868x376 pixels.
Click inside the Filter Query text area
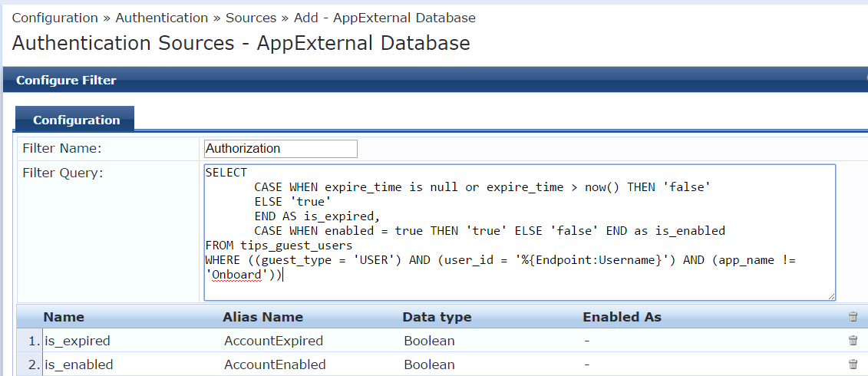[520, 233]
